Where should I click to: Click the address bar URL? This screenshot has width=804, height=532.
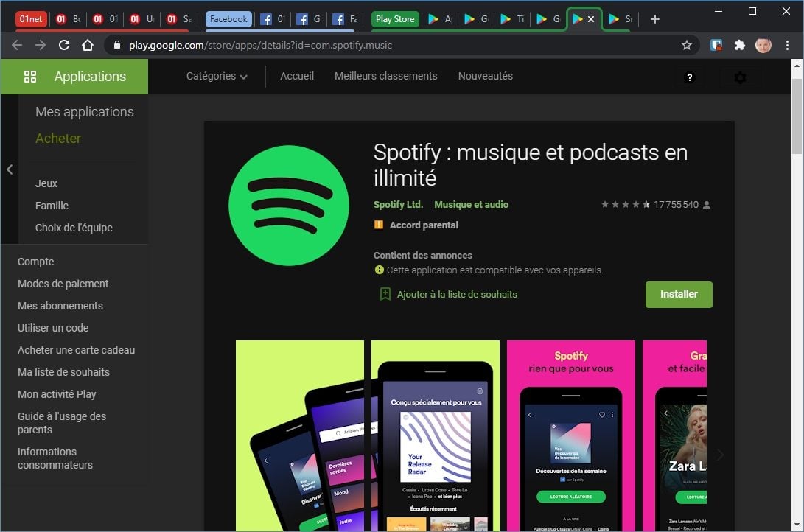pos(260,45)
